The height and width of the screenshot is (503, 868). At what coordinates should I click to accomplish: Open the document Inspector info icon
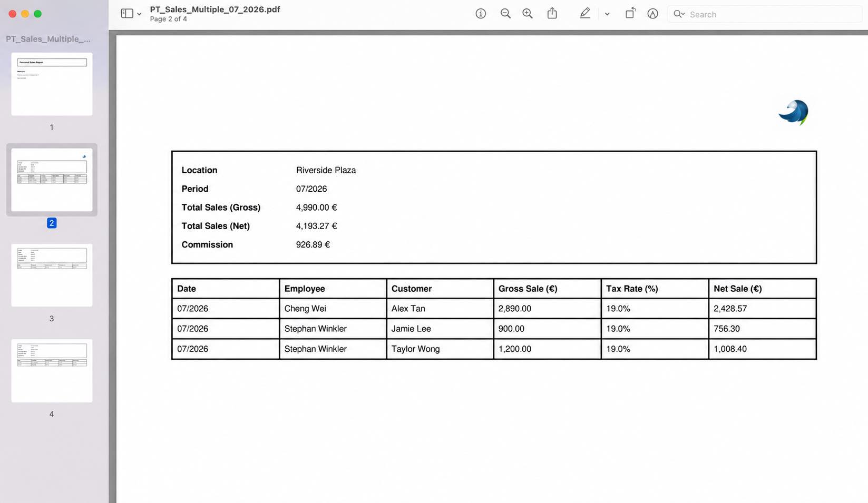481,14
